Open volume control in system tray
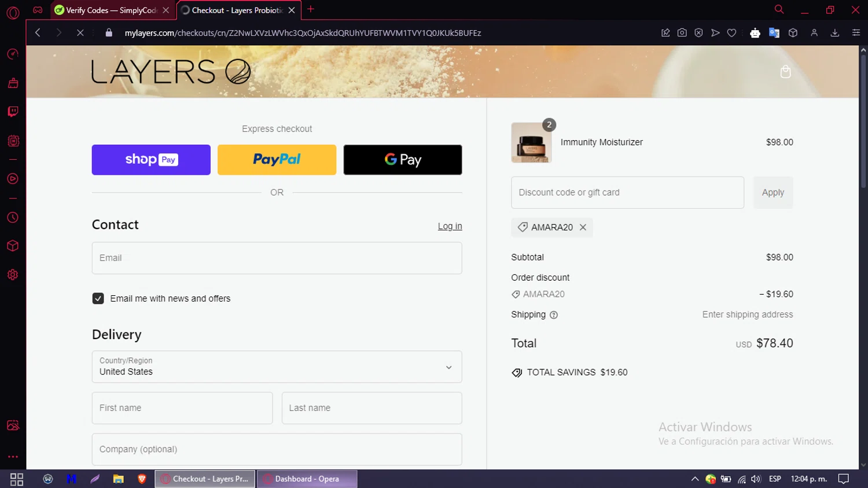 [756, 479]
